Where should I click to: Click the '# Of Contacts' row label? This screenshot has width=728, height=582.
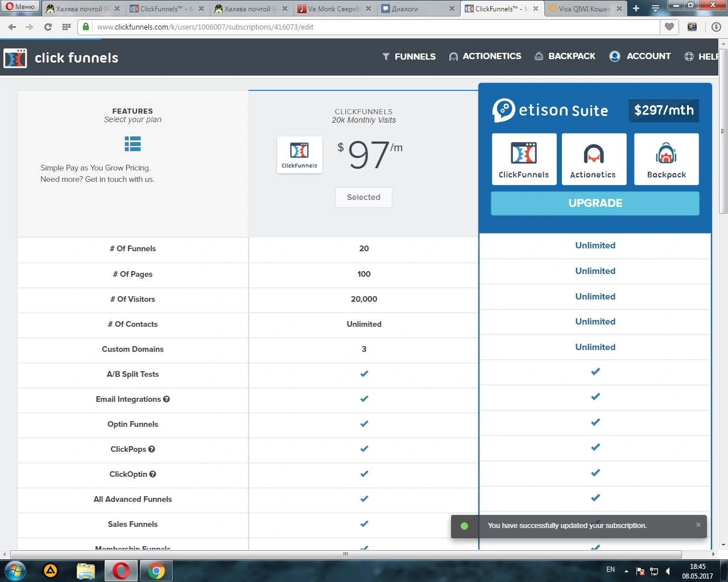(x=133, y=324)
